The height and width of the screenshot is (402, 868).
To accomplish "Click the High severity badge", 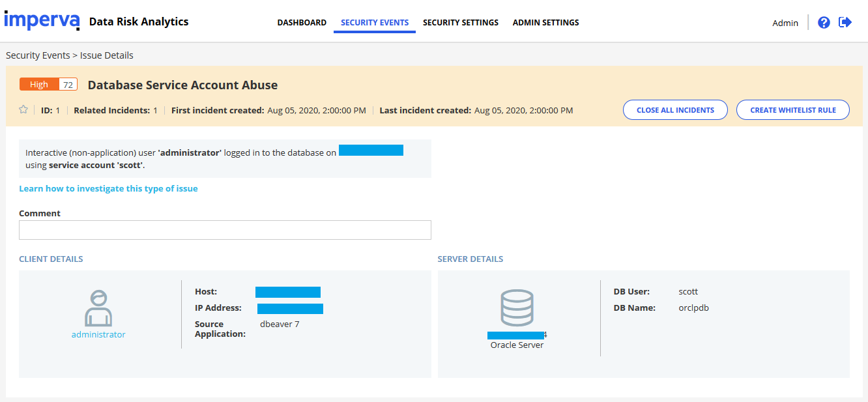I will pyautogui.click(x=39, y=85).
